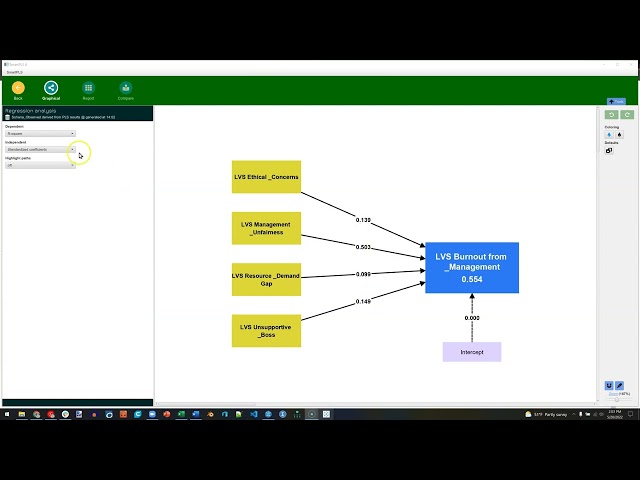The width and height of the screenshot is (640, 480).
Task: Click the 0.503 path coefficient label
Action: 363,247
